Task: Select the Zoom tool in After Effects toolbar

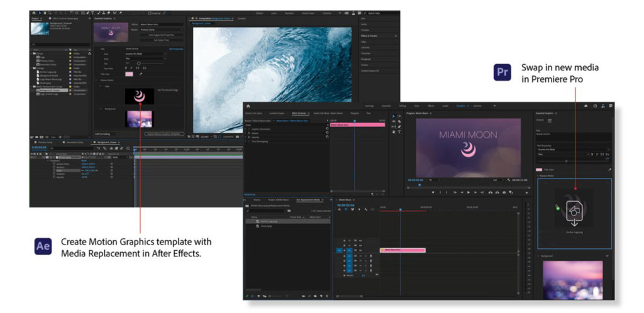Action: tap(50, 13)
